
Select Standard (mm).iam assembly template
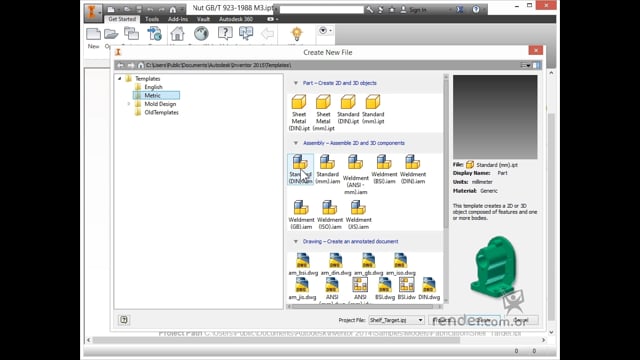coord(327,169)
